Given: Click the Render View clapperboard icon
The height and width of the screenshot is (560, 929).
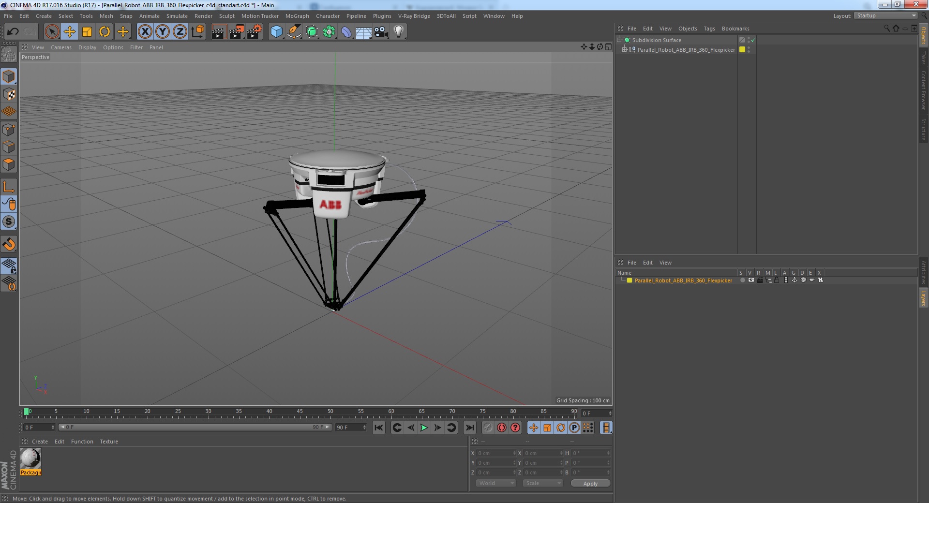Looking at the screenshot, I should 219,32.
